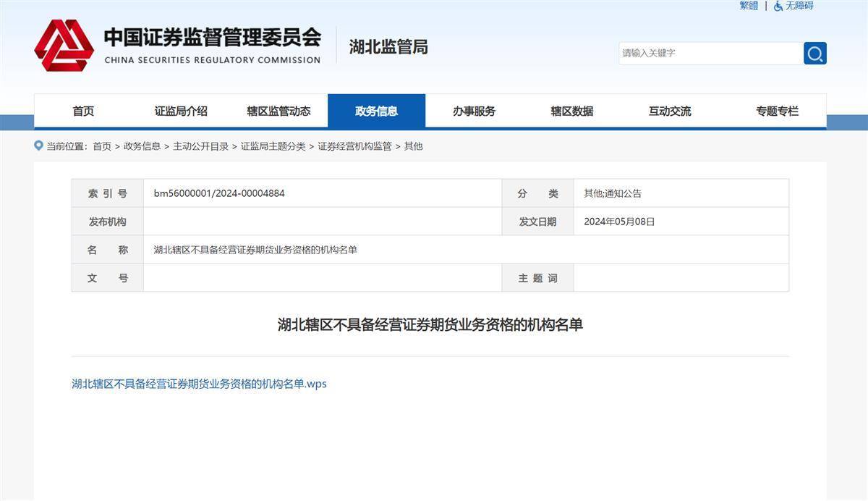Click the 文号 label cell
The image size is (868, 501).
(108, 278)
